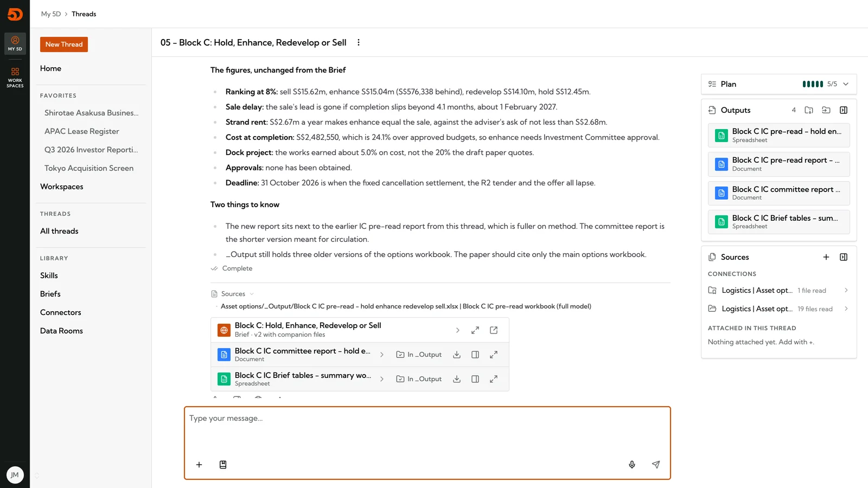The height and width of the screenshot is (488, 868).
Task: Toggle split view for Brief tables spreadsheet
Action: point(475,379)
